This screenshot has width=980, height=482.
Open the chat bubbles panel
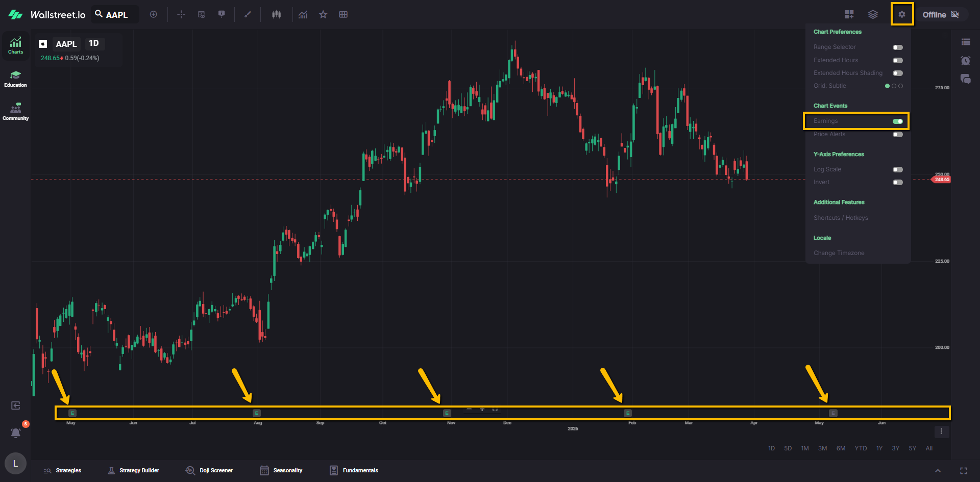pos(965,79)
